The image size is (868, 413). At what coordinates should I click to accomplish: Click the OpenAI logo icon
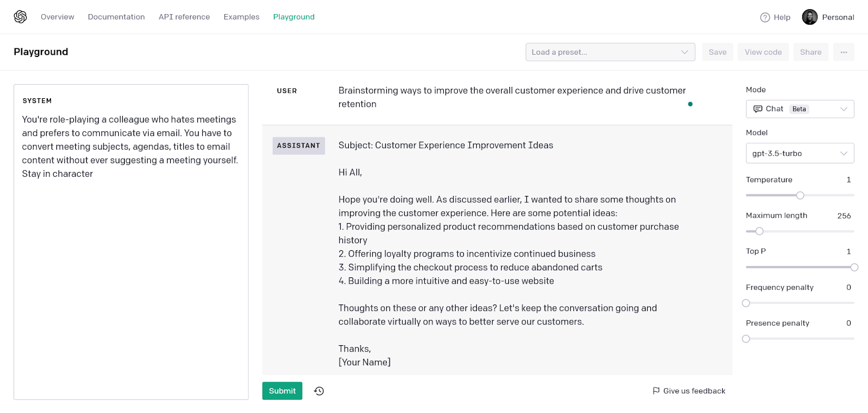(x=21, y=17)
